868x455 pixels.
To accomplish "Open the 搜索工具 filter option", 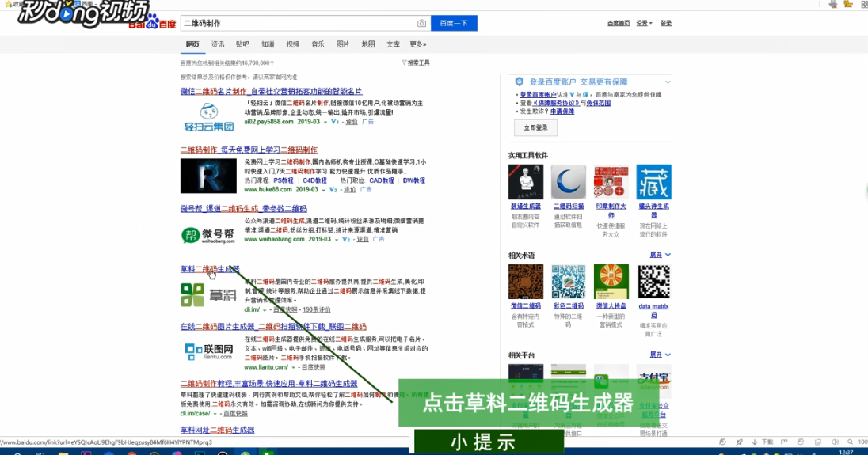I will click(x=416, y=63).
